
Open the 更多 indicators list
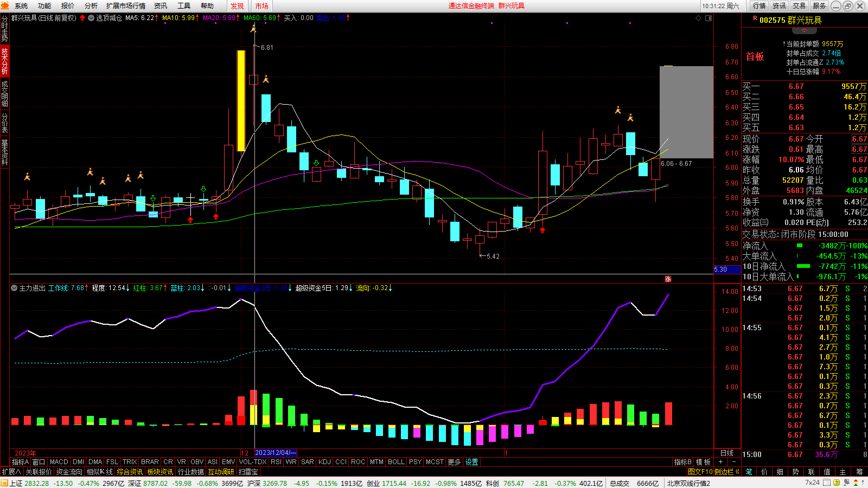(x=454, y=462)
